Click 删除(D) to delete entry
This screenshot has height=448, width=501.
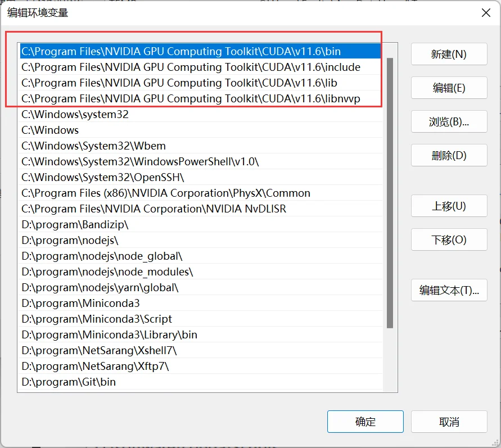click(x=449, y=156)
